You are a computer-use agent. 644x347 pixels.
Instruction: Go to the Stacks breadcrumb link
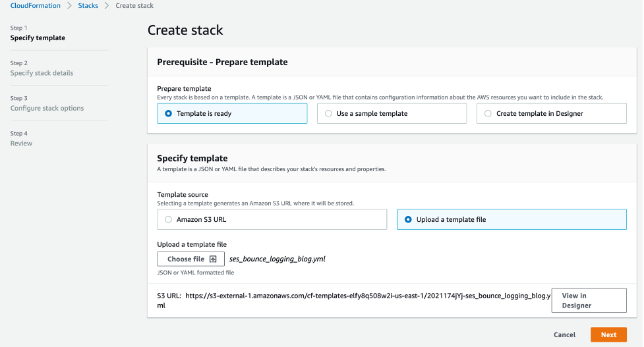88,6
